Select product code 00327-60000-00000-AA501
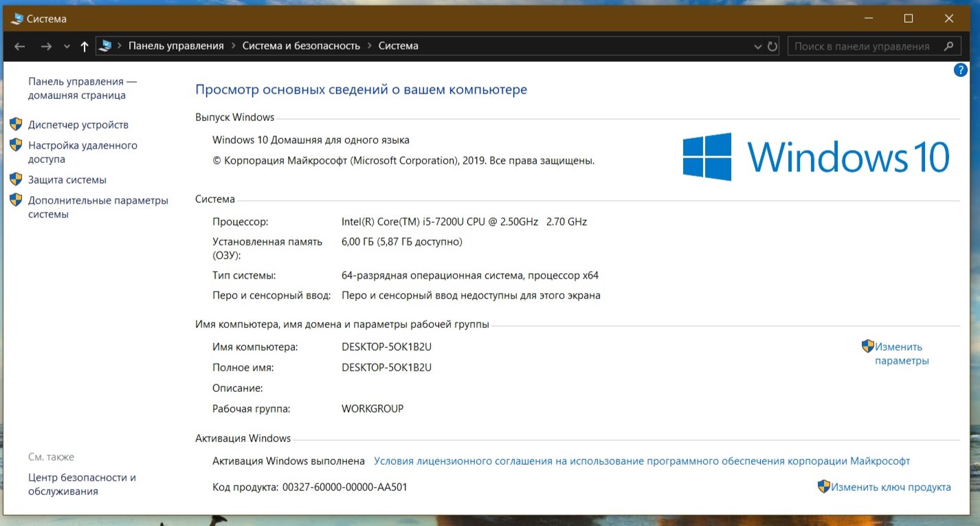980x526 pixels. (344, 487)
